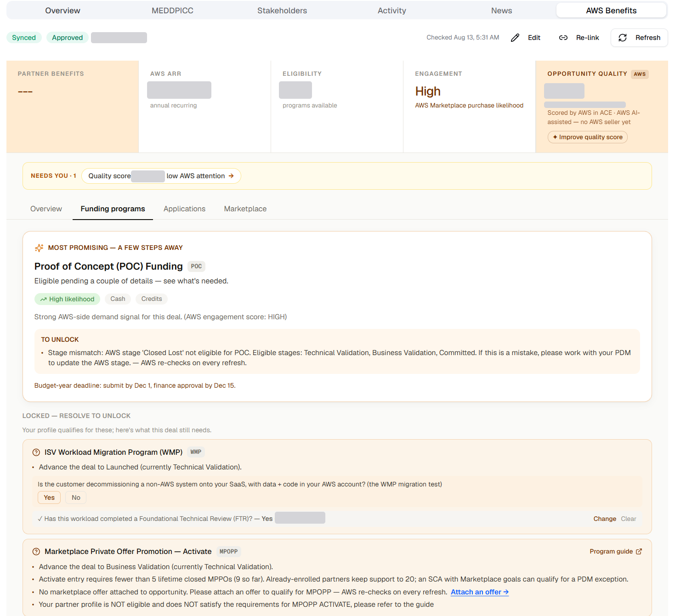
Task: Answer Yes to the WMP migration test
Action: click(x=49, y=497)
